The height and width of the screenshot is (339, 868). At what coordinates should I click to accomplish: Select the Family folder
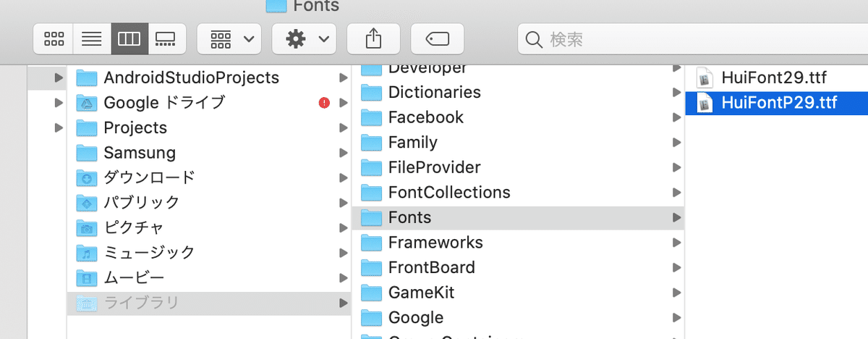tap(518, 143)
